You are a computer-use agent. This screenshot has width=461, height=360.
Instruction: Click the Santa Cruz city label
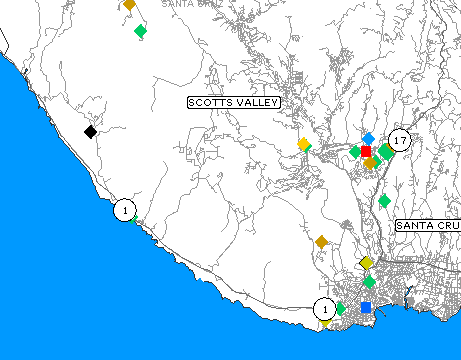click(428, 226)
